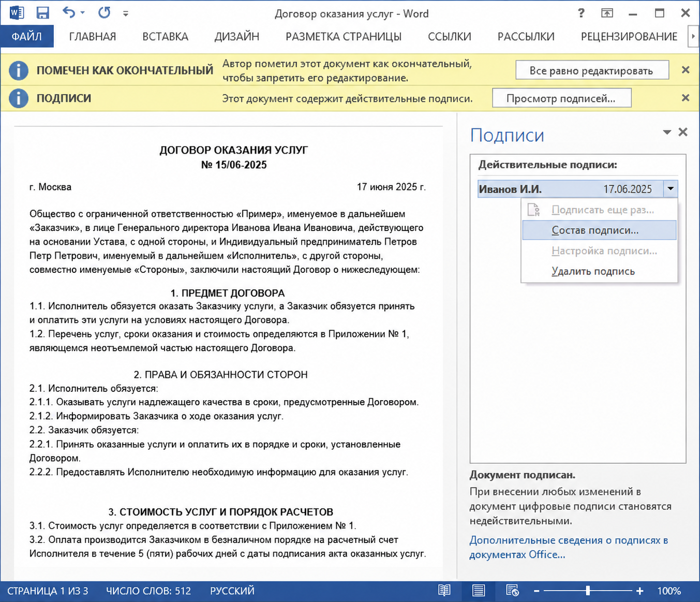Click the Undo arrow icon
Image resolution: width=700 pixels, height=602 pixels.
click(69, 12)
